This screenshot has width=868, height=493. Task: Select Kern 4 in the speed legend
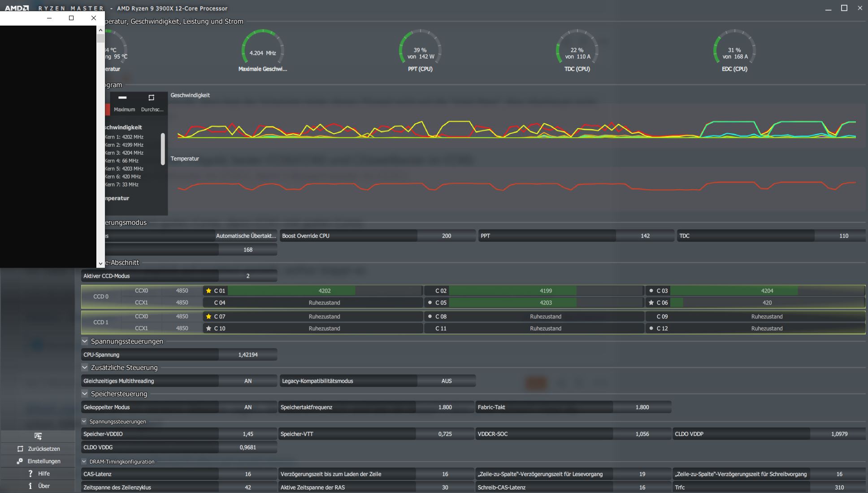(x=122, y=161)
